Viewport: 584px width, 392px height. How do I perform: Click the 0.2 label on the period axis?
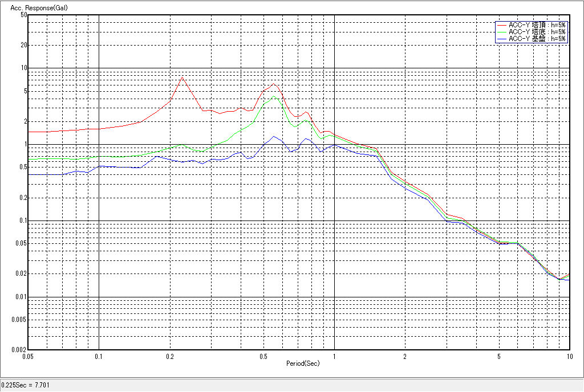click(170, 356)
